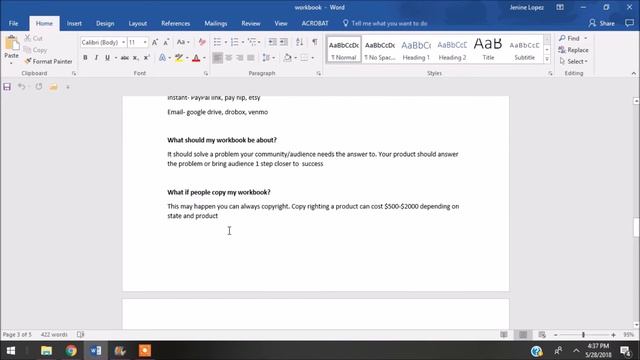
Task: Undo last action in Quick Access Toolbar
Action: (21, 87)
